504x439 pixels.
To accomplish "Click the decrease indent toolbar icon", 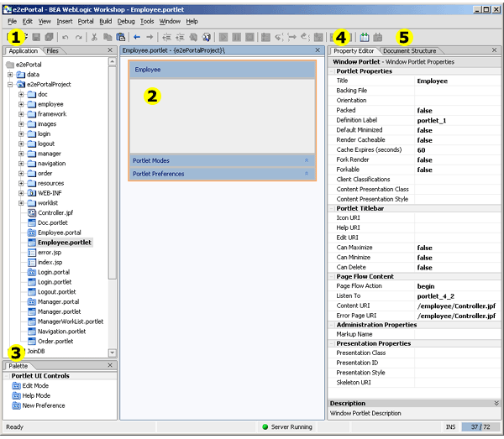I will 166,37.
